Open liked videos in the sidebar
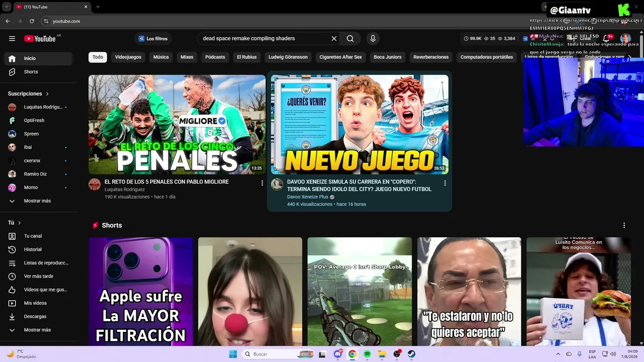This screenshot has width=644, height=362. pyautogui.click(x=38, y=290)
